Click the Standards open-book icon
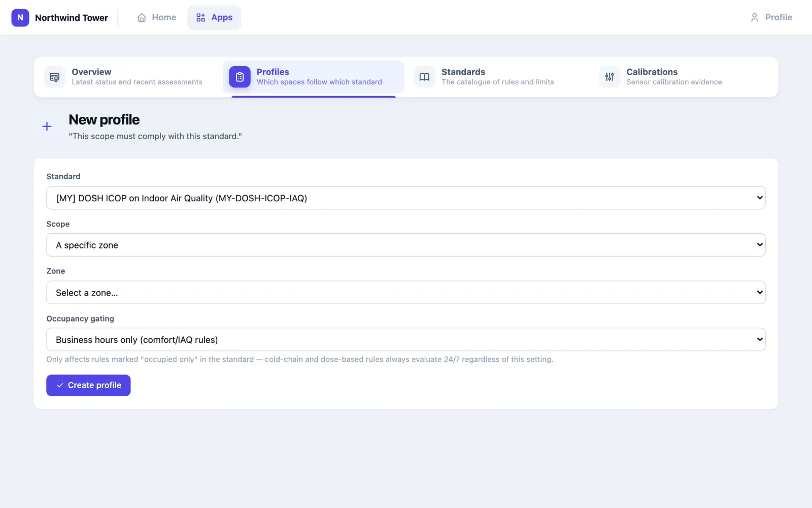812x508 pixels. pos(424,77)
